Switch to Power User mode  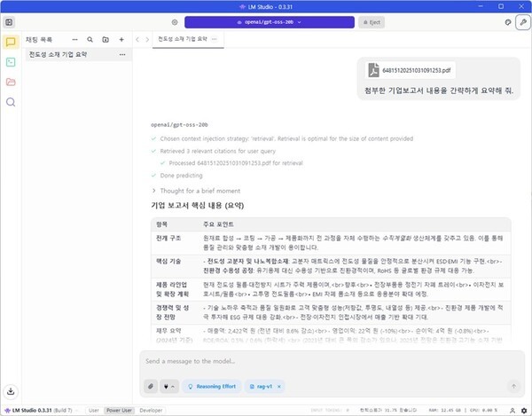point(119,411)
